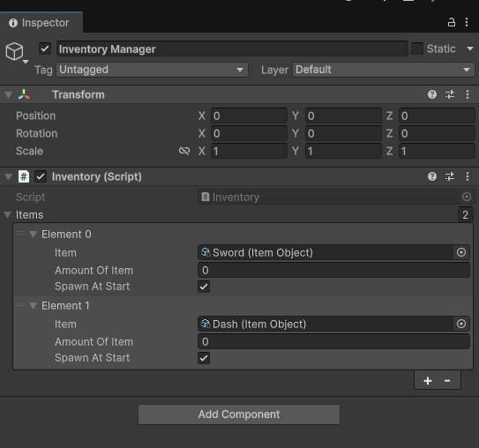Open Inventory script presets icon
This screenshot has width=479, height=448.
click(x=450, y=176)
